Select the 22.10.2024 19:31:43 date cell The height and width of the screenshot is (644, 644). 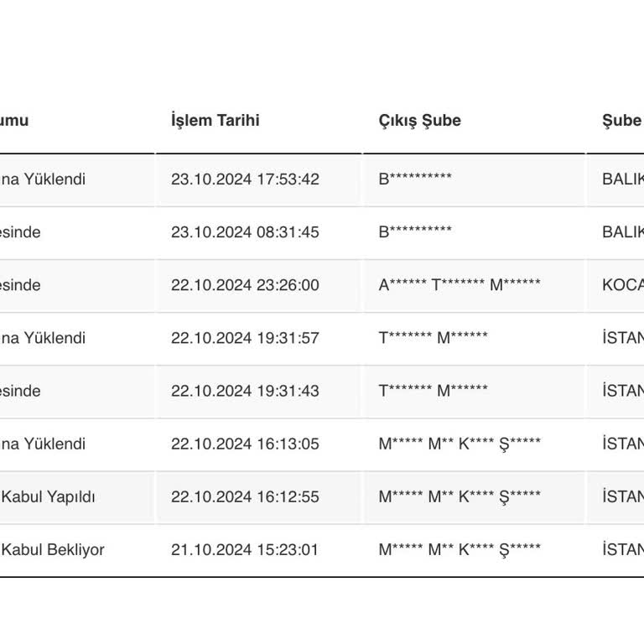point(245,391)
